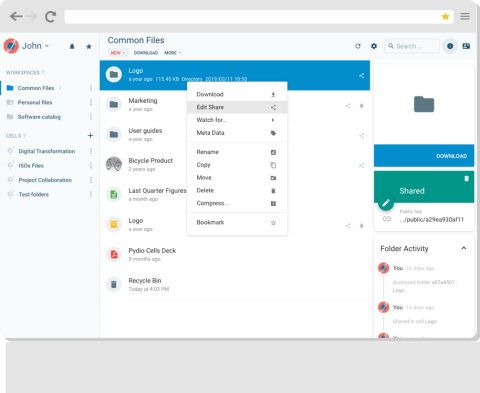The image size is (480, 393).
Task: Refresh the Common Files listing
Action: coord(358,46)
